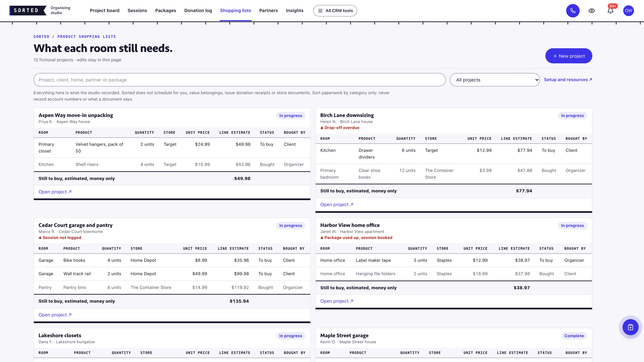Open project link for Harbor View office
The image size is (644, 362).
point(337,301)
